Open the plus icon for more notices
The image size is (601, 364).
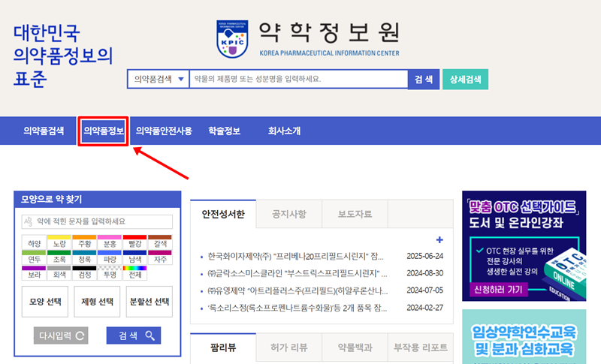coord(439,240)
